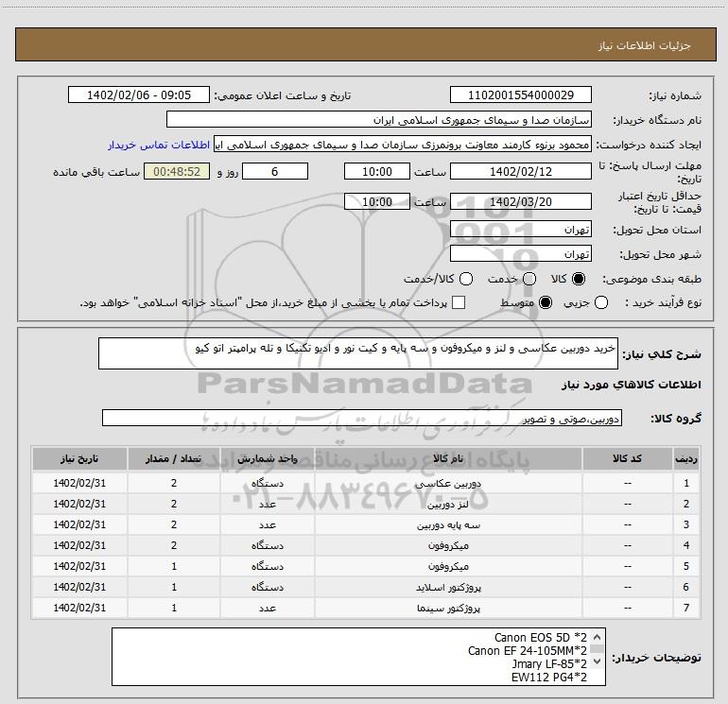Click Canon EOS 5D *2 note line
Image resolution: width=728 pixels, height=704 pixels.
tap(541, 637)
